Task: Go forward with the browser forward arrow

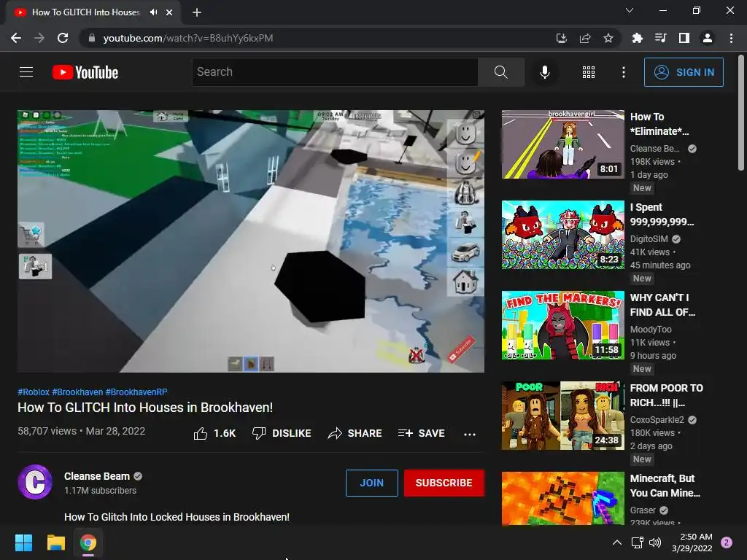Action: point(39,38)
